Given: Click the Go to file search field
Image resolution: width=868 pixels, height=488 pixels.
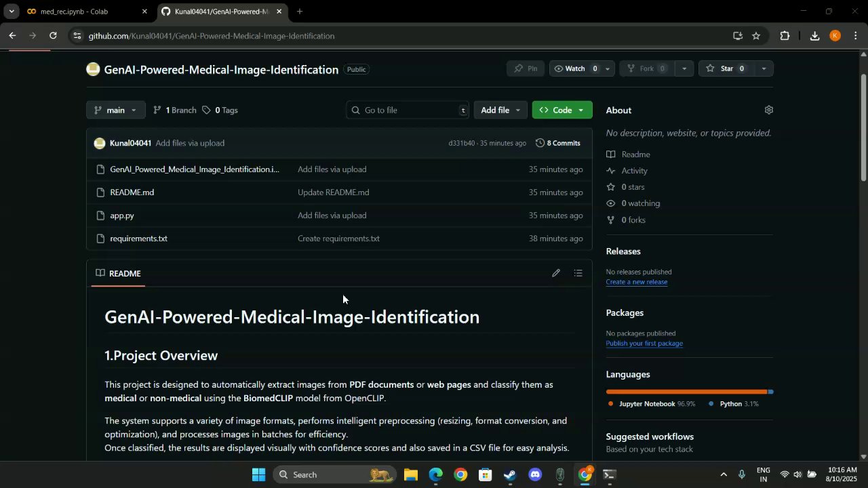Looking at the screenshot, I should point(408,110).
